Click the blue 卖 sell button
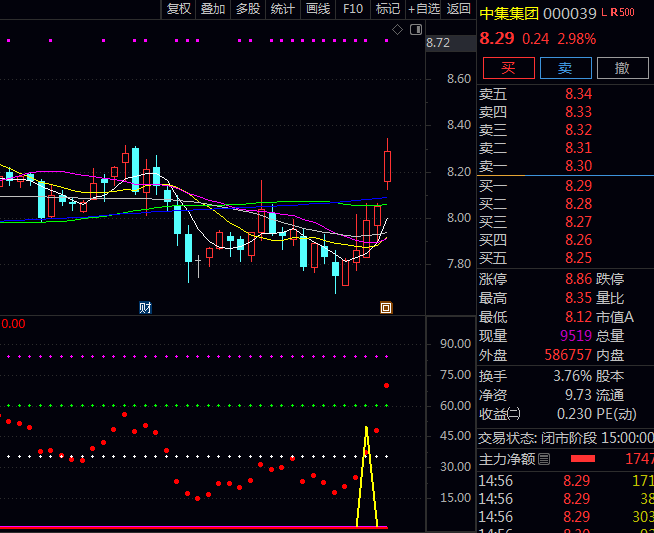 coord(565,68)
